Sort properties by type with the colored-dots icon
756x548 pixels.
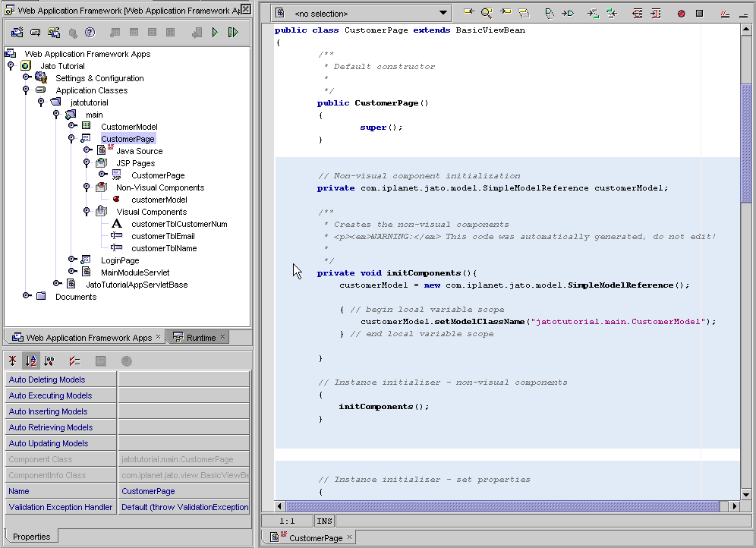(x=49, y=361)
